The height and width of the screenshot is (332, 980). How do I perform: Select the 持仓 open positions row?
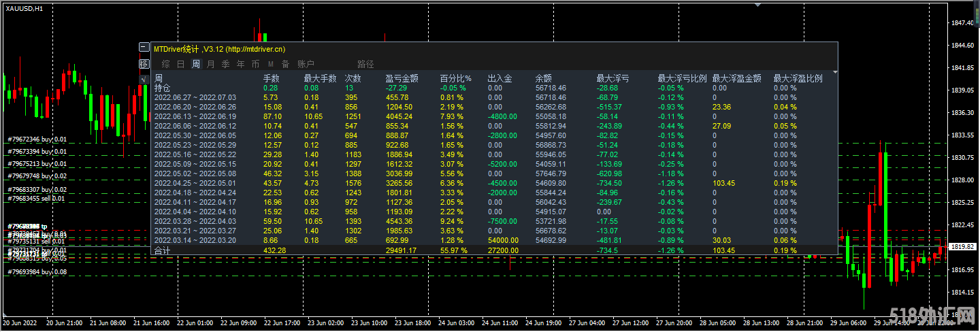click(x=493, y=88)
